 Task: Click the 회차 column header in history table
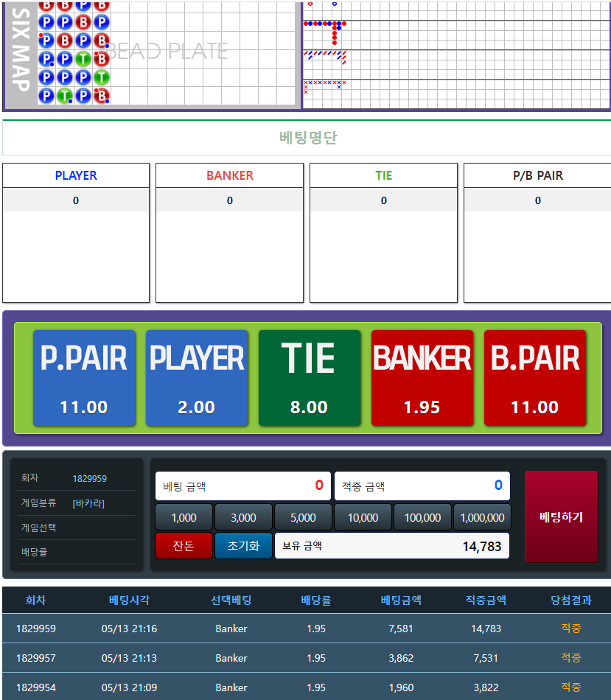coord(35,600)
